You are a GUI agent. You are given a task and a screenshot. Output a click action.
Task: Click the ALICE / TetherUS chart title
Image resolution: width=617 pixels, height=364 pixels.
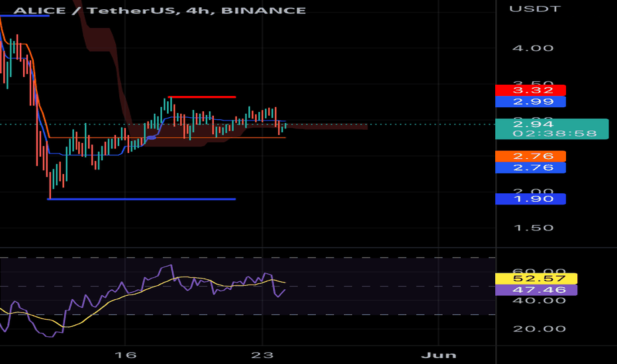(x=160, y=10)
